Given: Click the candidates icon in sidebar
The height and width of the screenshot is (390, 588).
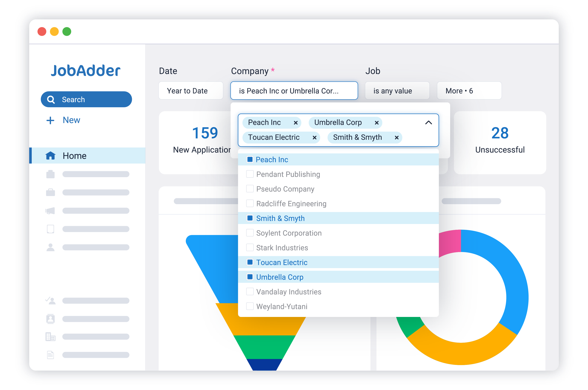Looking at the screenshot, I should [51, 248].
